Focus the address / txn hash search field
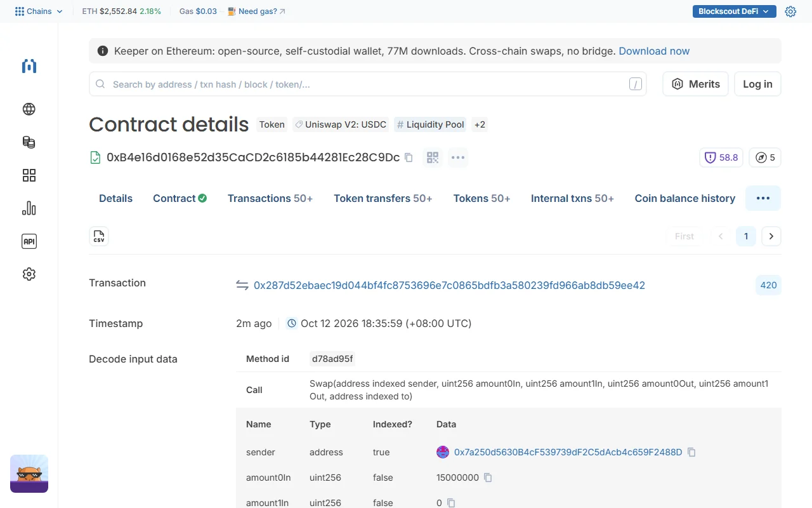812x508 pixels. click(x=368, y=84)
